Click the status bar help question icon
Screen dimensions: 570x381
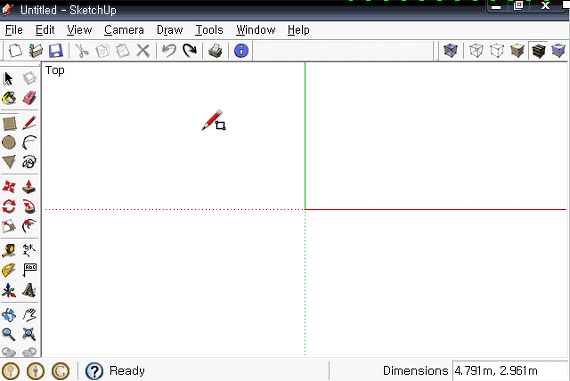[x=94, y=371]
